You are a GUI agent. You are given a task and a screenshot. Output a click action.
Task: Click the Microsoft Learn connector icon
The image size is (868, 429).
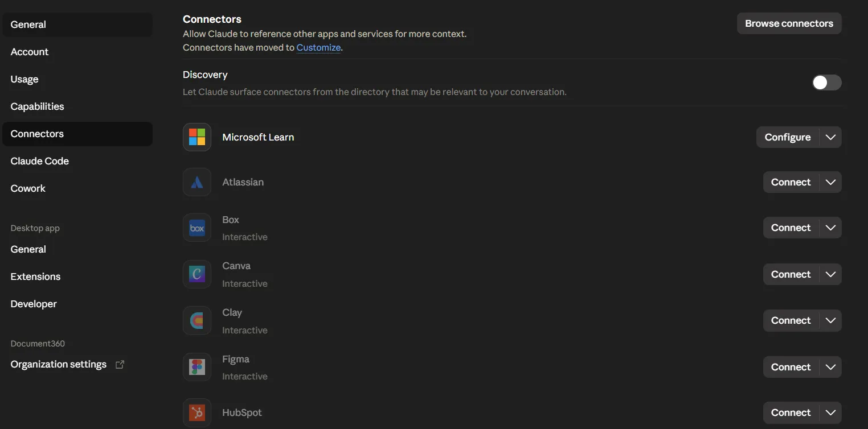197,137
